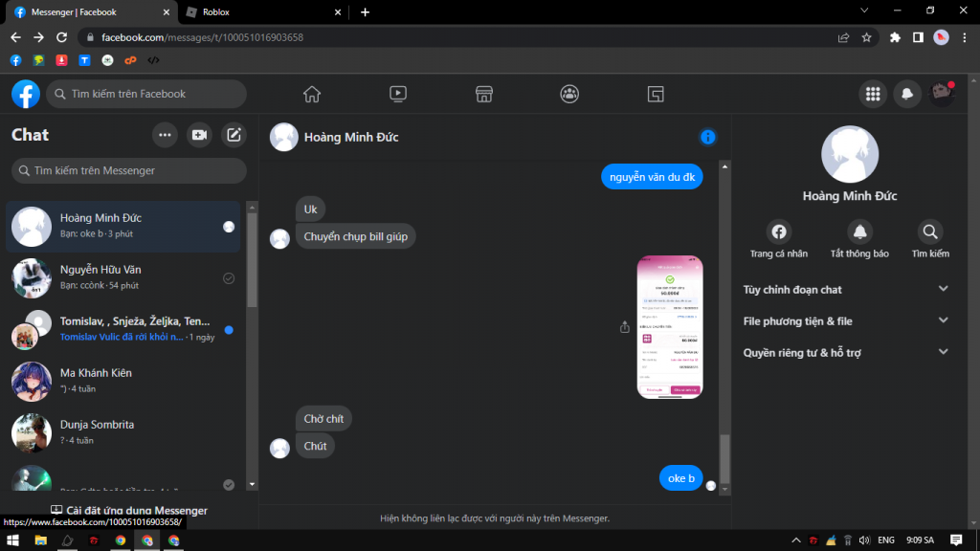Open the Facebook apps grid menu
The height and width of the screenshot is (551, 980).
pos(872,94)
